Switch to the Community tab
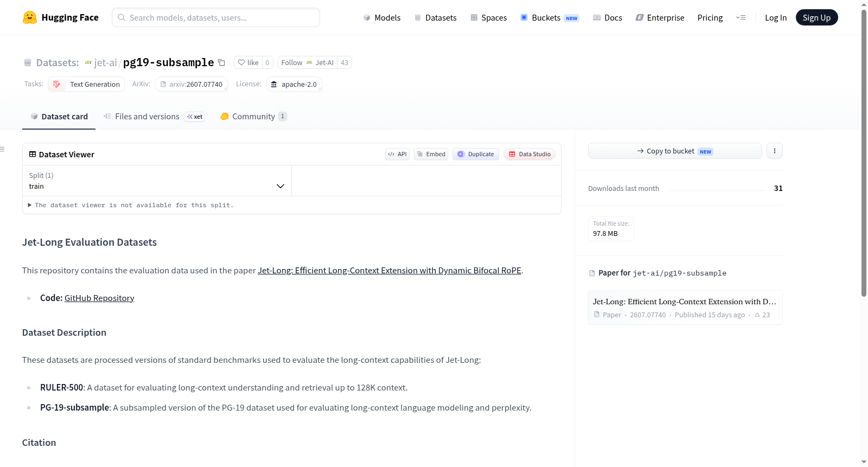The image size is (868, 467). pyautogui.click(x=253, y=117)
